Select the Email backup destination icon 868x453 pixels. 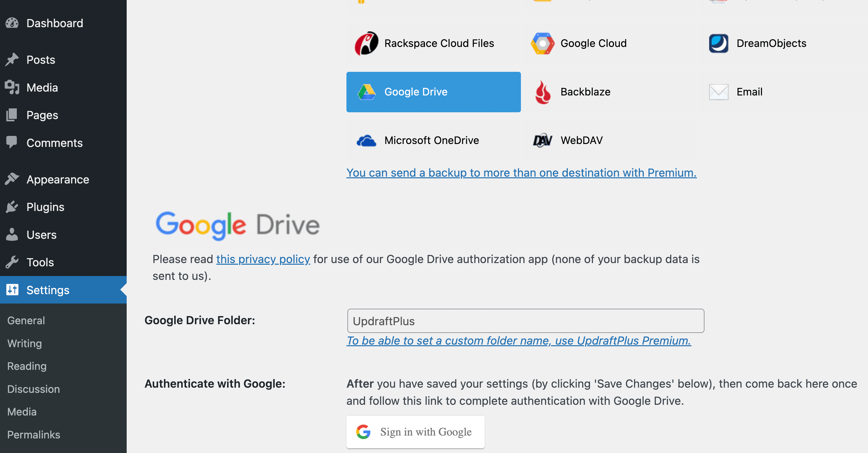pos(718,92)
